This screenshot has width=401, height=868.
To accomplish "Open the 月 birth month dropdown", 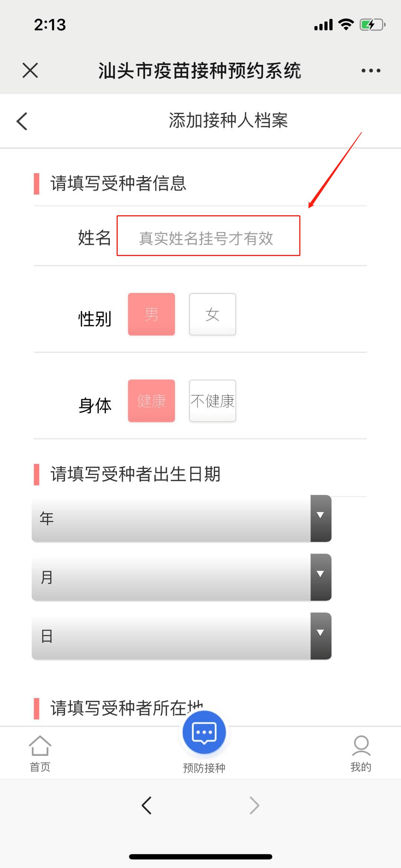I will [x=182, y=577].
